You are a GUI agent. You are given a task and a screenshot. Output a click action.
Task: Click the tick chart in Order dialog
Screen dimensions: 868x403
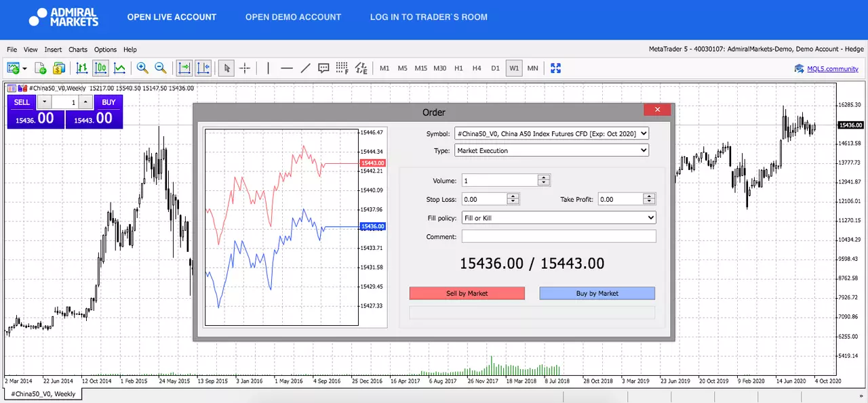pos(281,228)
